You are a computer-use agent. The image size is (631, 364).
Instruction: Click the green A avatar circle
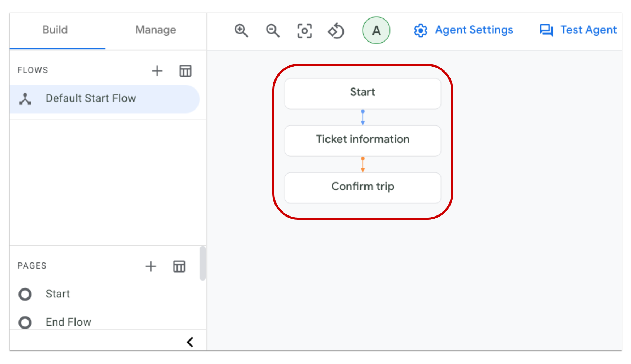(x=376, y=31)
